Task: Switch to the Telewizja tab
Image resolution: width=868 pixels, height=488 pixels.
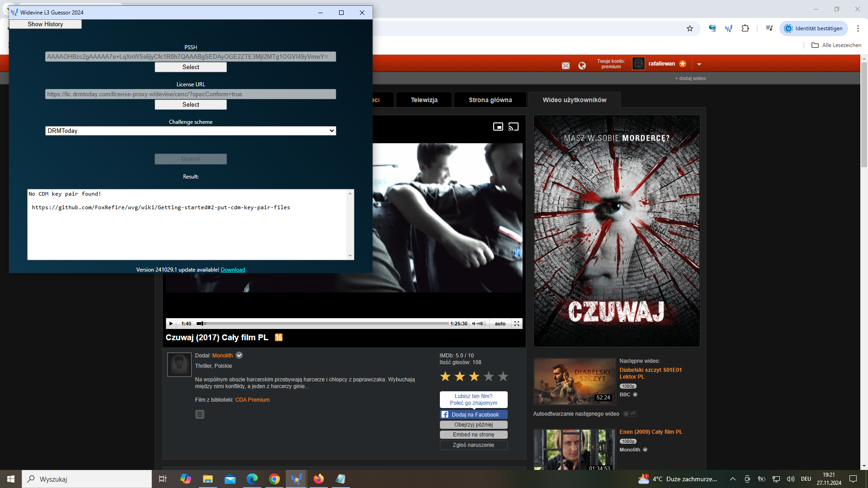Action: (x=424, y=100)
